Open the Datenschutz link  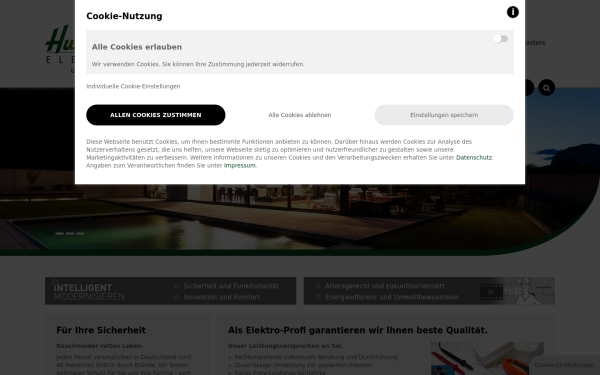click(474, 158)
